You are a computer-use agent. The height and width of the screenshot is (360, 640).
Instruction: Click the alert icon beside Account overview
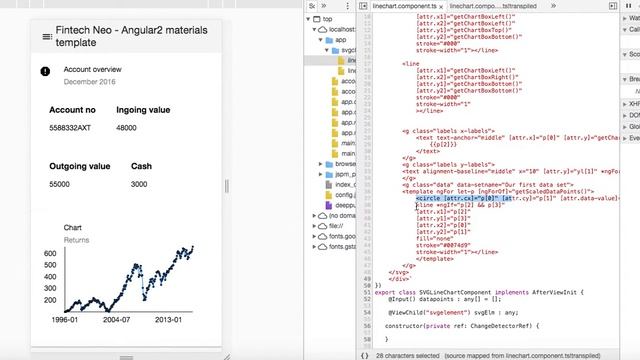click(45, 71)
